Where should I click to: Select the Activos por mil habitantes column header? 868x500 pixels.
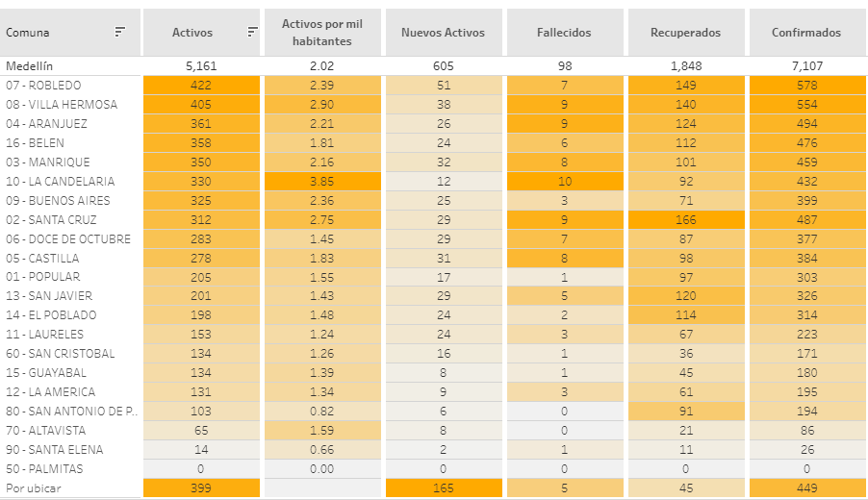coord(322,32)
